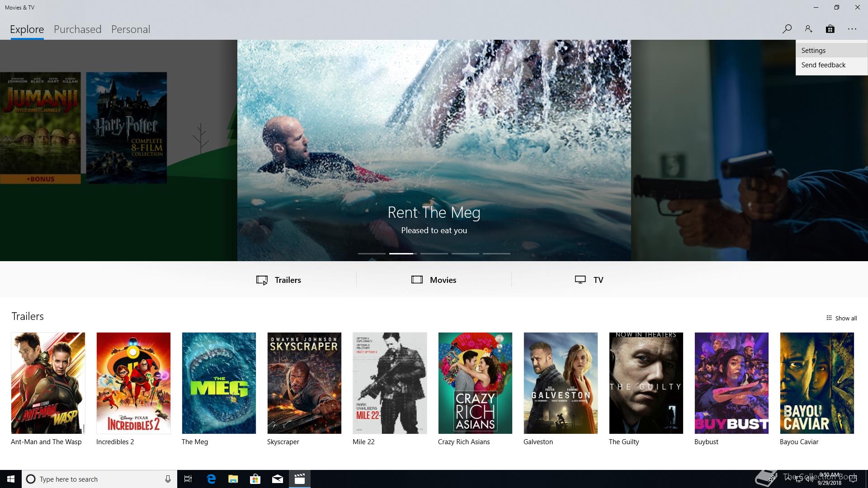
Task: Click the taskbar search input field
Action: tap(99, 479)
